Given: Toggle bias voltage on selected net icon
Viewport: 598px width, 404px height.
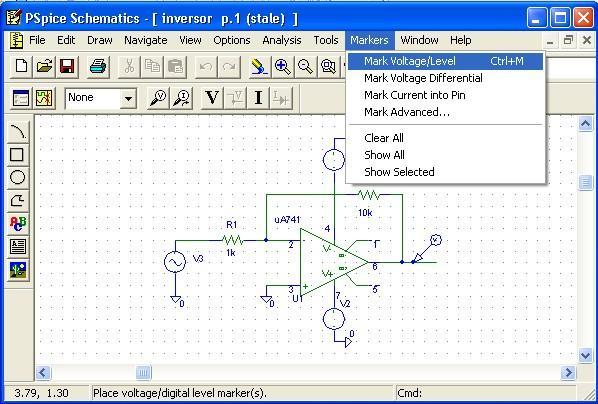Looking at the screenshot, I should pos(235,98).
